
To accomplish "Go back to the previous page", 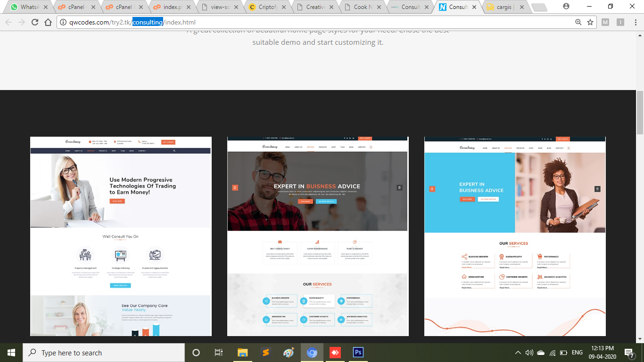I will point(8,22).
